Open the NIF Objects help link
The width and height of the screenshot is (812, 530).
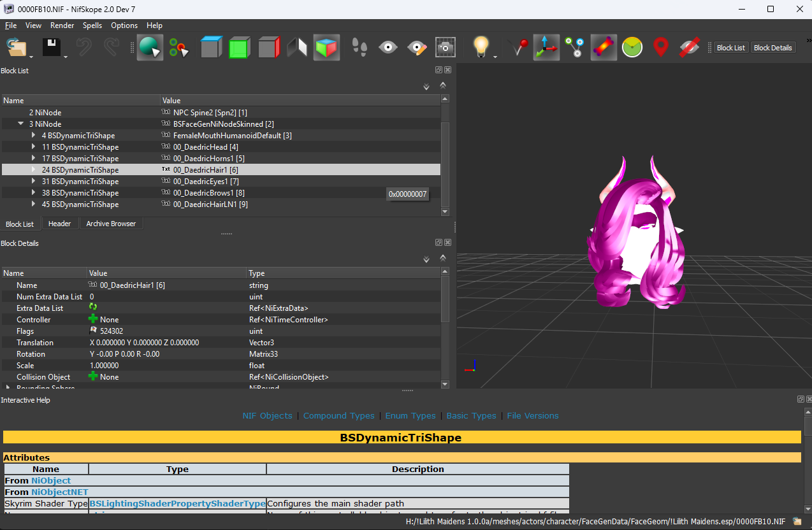267,415
